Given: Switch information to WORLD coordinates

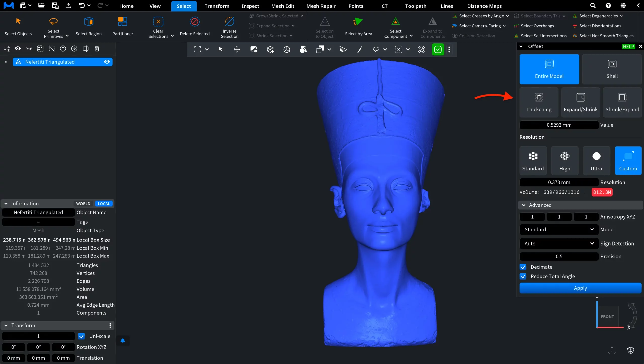Looking at the screenshot, I should (x=83, y=204).
